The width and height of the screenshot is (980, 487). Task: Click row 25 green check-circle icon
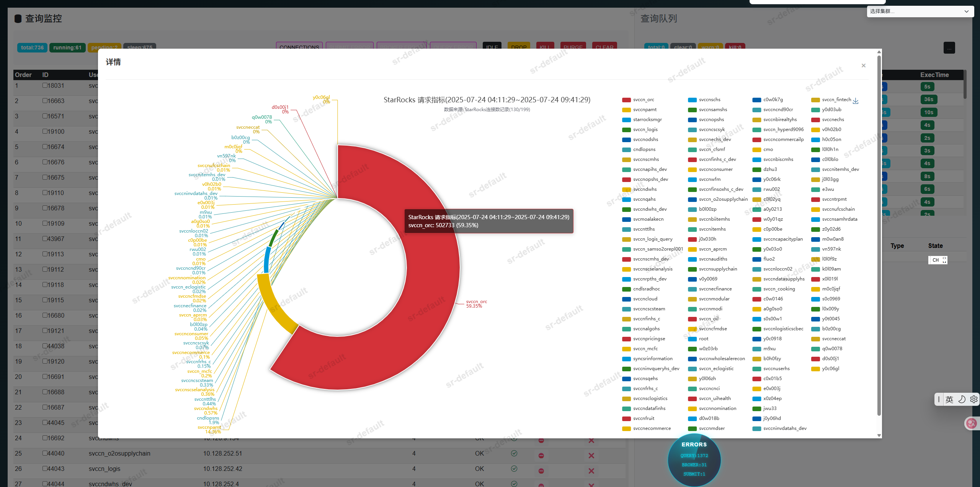click(514, 453)
